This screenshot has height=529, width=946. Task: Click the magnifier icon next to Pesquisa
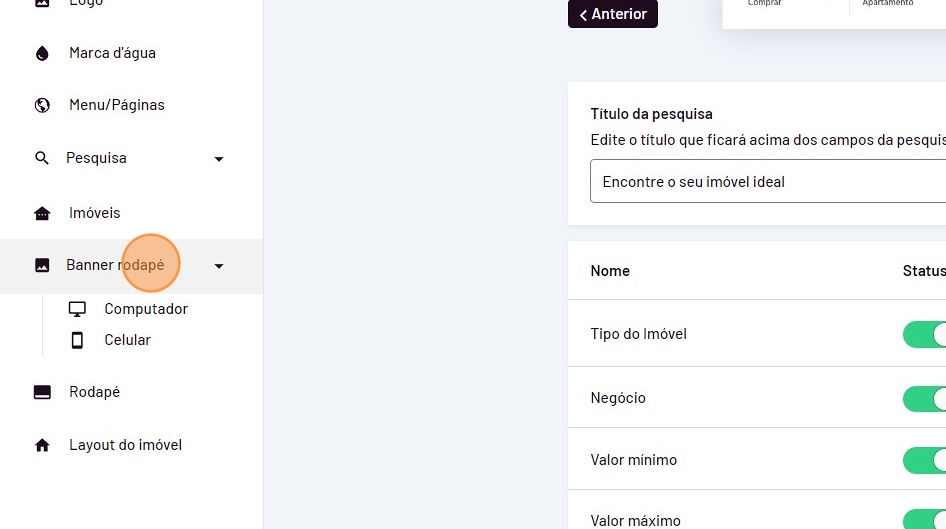pyautogui.click(x=42, y=158)
